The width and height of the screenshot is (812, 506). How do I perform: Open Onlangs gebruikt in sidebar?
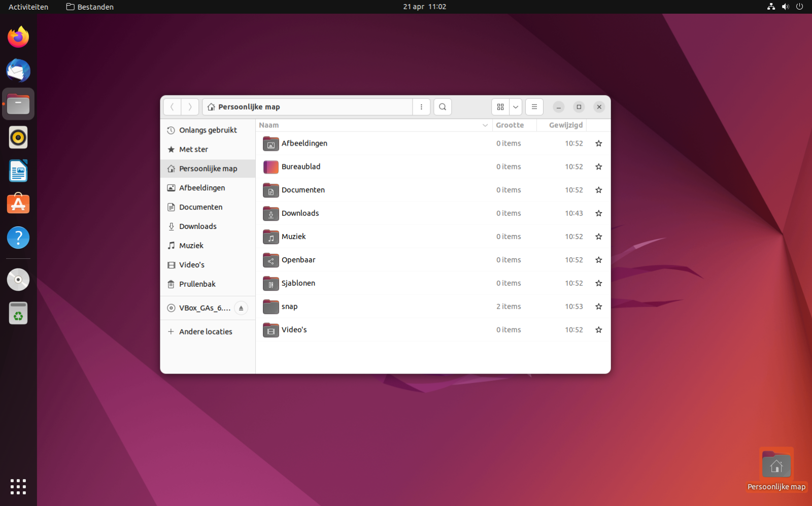208,130
